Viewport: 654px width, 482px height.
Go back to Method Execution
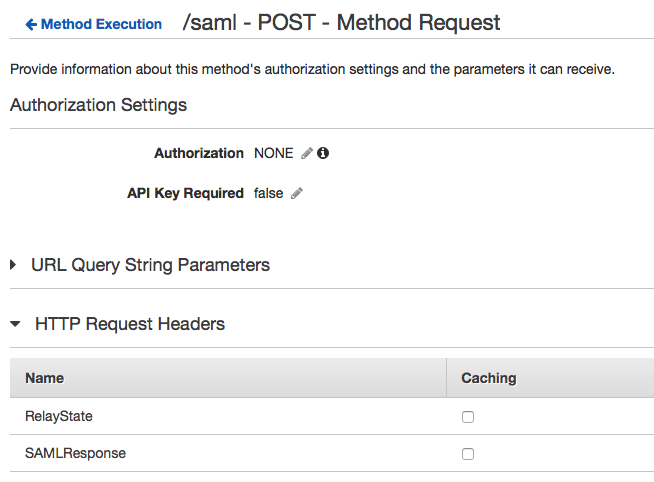pyautogui.click(x=101, y=24)
